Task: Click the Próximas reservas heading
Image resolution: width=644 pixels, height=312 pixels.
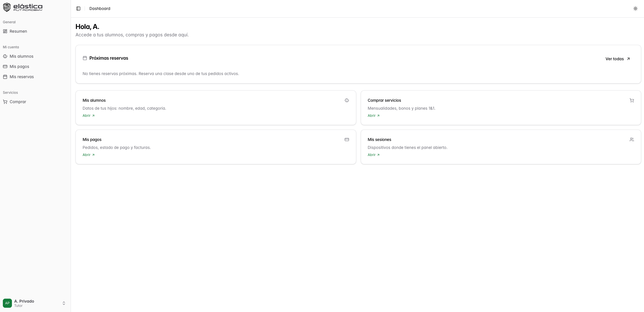Action: tap(109, 58)
